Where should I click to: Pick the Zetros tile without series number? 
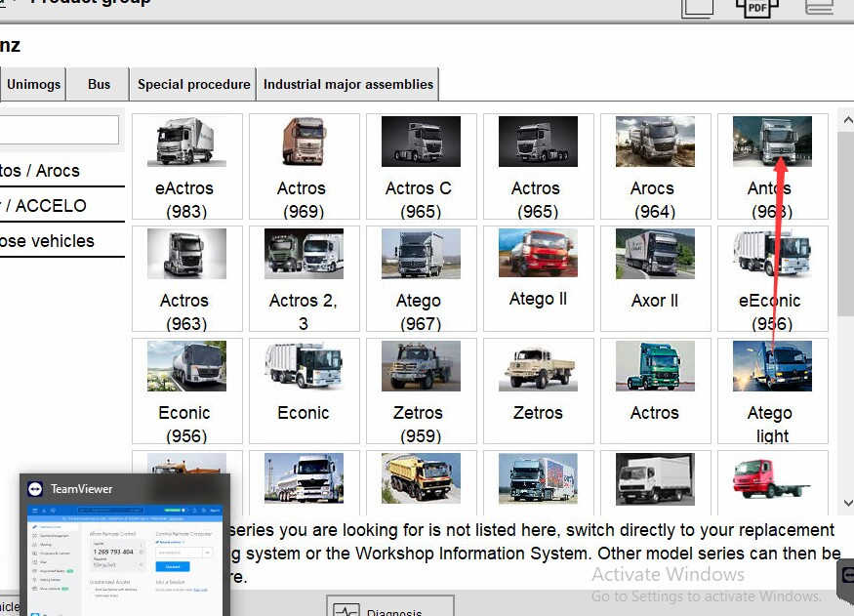point(538,391)
